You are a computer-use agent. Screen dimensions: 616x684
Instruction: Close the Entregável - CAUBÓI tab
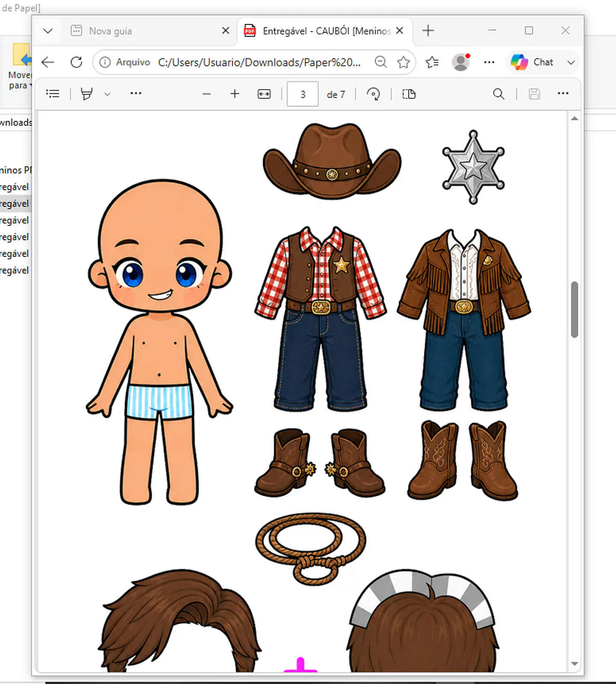point(400,30)
